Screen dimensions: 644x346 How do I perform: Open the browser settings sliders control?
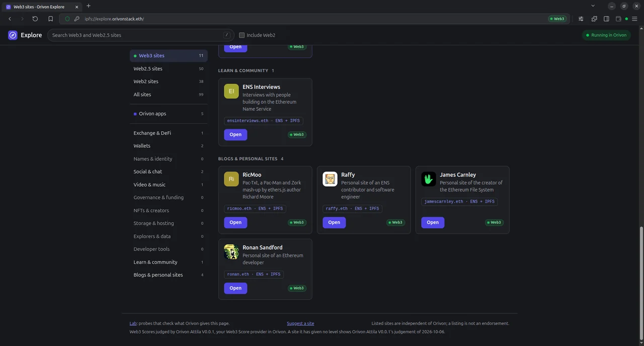pyautogui.click(x=581, y=19)
